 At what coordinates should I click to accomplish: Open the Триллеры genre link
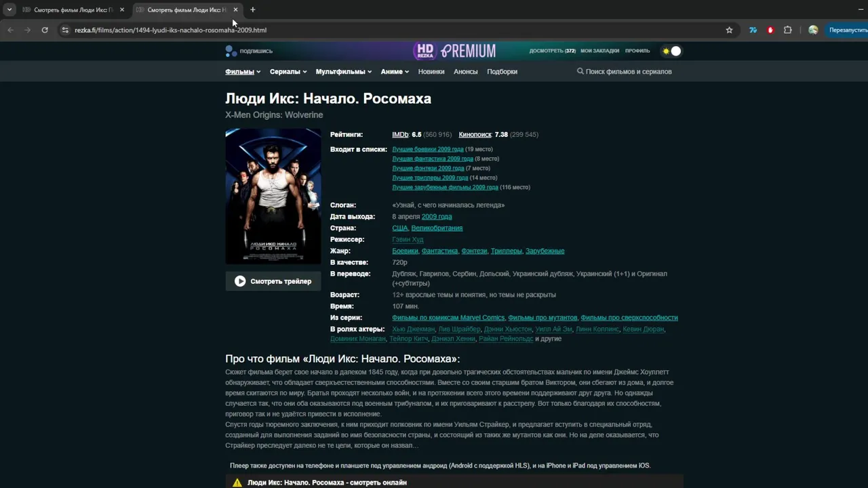point(507,251)
